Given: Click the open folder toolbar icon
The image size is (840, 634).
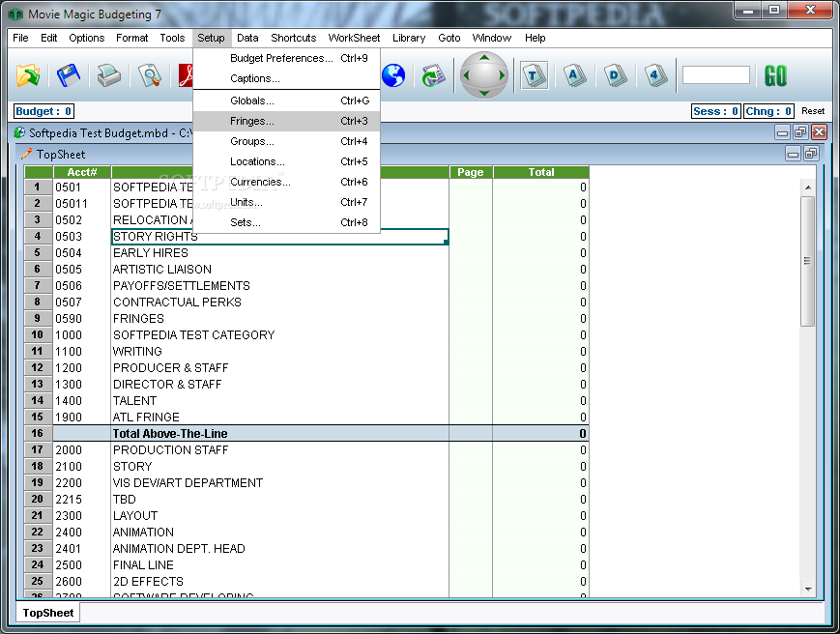Looking at the screenshot, I should coord(28,75).
